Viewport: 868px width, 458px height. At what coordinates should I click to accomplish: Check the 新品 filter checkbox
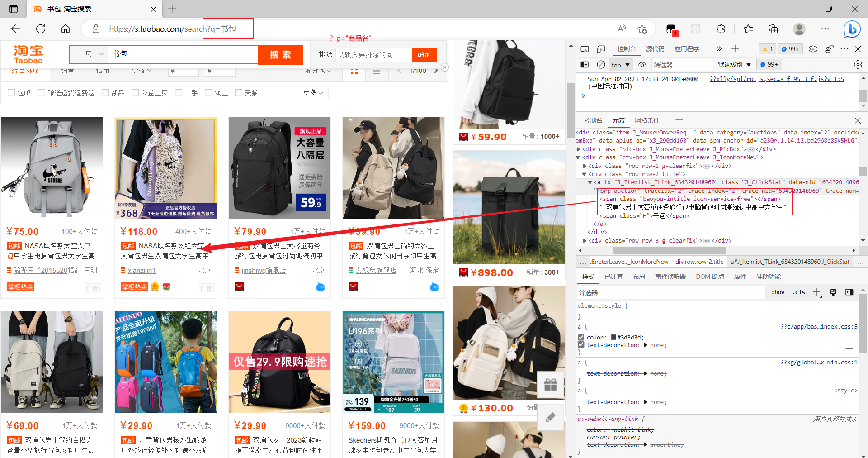(x=105, y=93)
